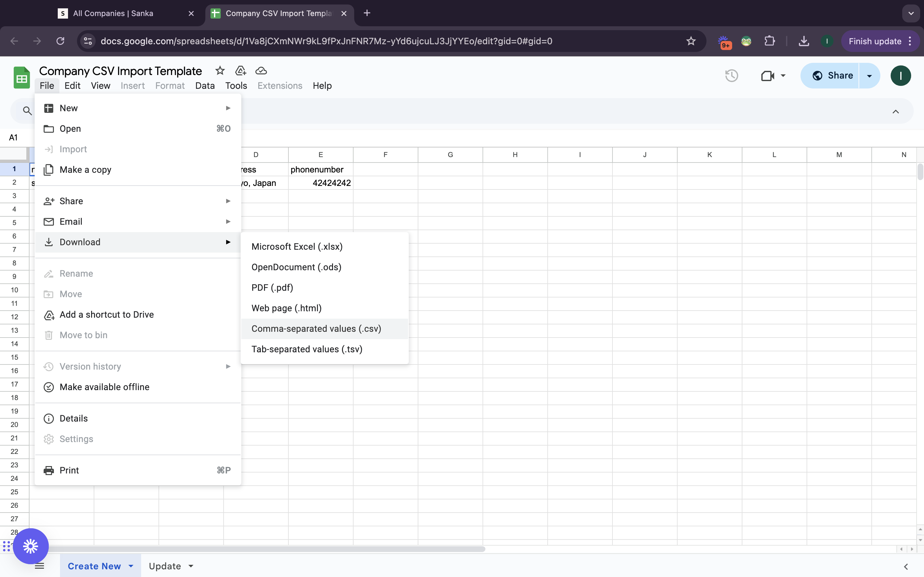Click the Make a copy menu entry

pos(85,170)
